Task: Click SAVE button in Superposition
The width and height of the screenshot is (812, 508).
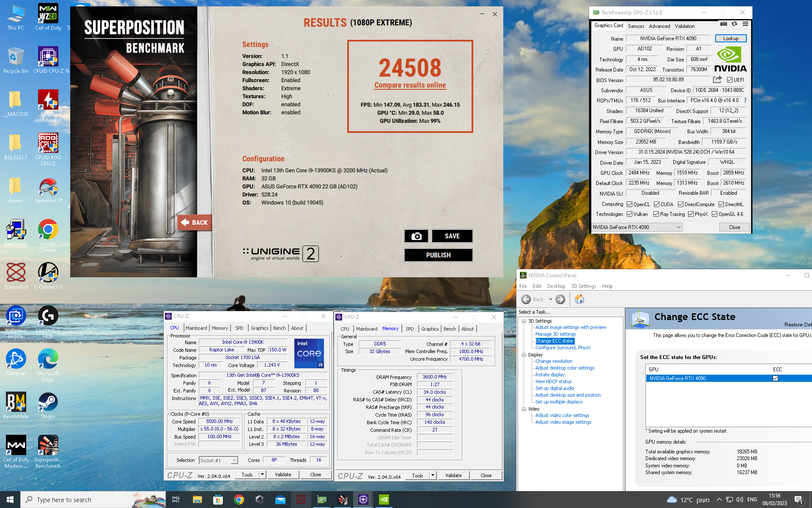Action: tap(452, 236)
